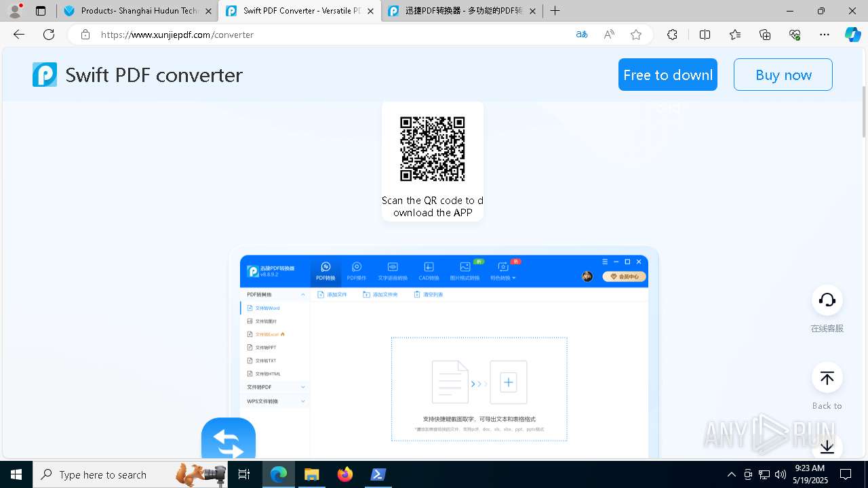This screenshot has width=868, height=488.
Task: Select 图片格式转换 tab in app preview
Action: (x=465, y=271)
